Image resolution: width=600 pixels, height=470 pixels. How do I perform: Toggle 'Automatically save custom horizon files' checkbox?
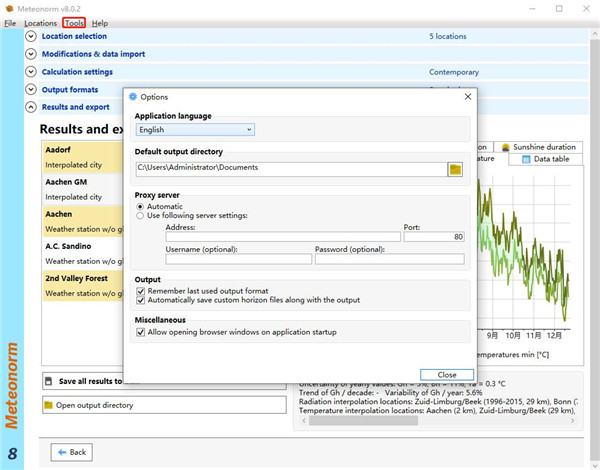(x=141, y=300)
